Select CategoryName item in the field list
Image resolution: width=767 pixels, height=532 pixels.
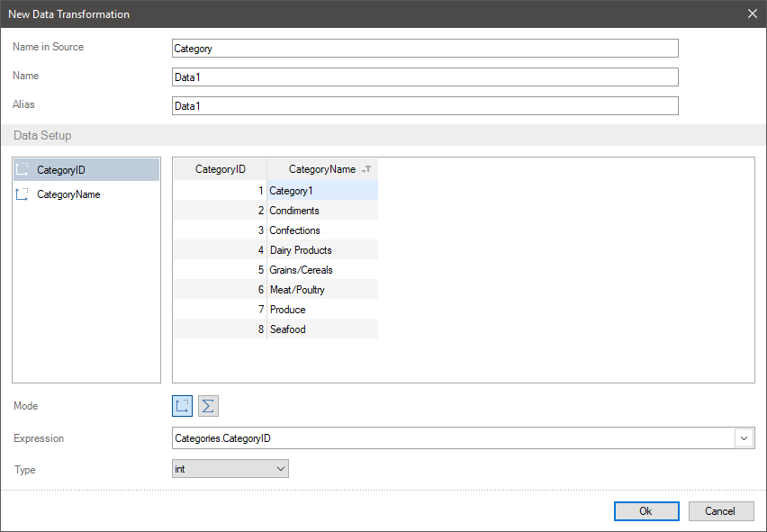click(68, 194)
